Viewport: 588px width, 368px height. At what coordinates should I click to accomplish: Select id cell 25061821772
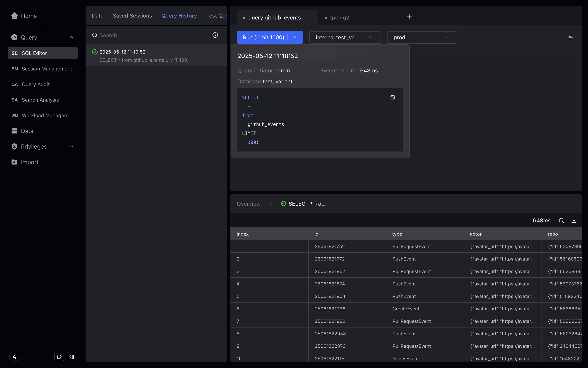(347, 259)
